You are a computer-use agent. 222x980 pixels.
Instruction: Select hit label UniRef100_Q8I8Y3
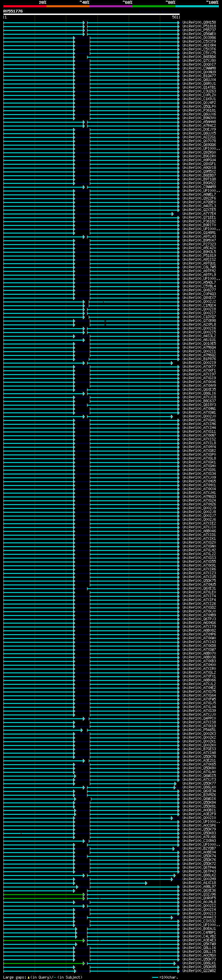[x=199, y=405]
